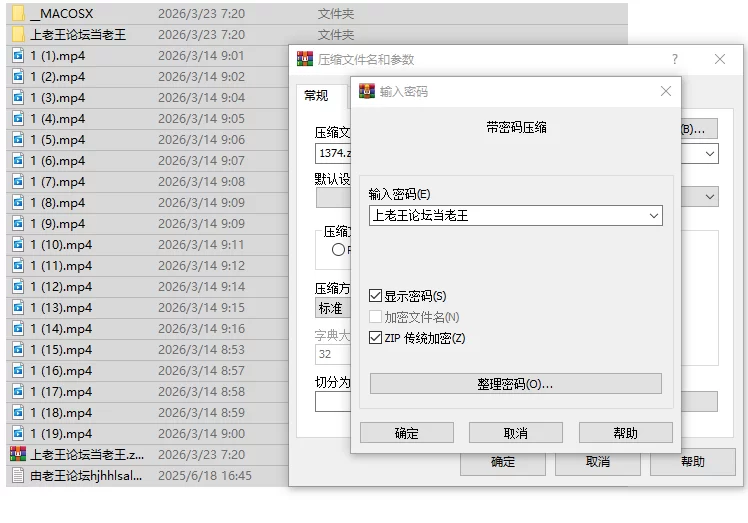Click the 文件夹 type of _MACOSX row
Viewport: 748px width, 523px height.
pyautogui.click(x=336, y=13)
